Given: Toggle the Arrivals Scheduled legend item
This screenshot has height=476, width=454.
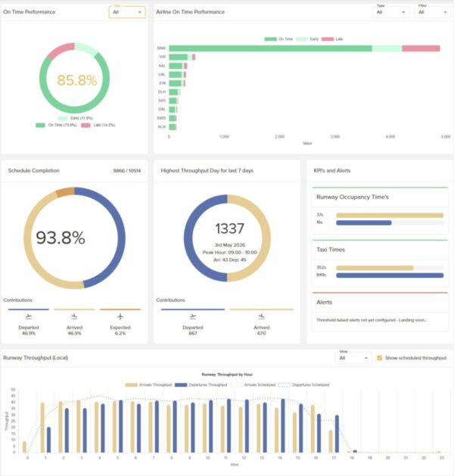Looking at the screenshot, I should point(253,384).
